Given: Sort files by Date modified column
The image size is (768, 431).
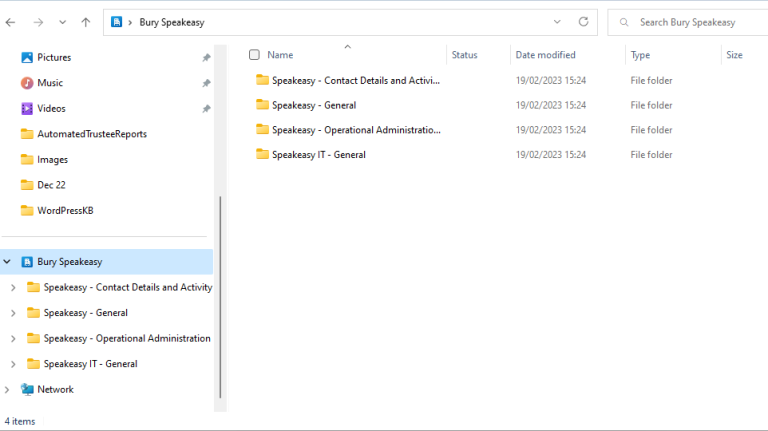Looking at the screenshot, I should coord(545,55).
